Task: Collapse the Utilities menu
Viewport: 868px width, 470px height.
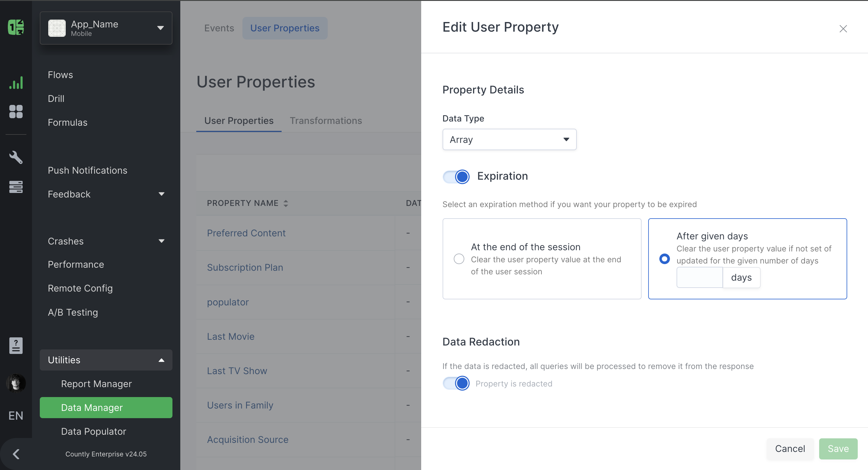Action: (x=106, y=360)
